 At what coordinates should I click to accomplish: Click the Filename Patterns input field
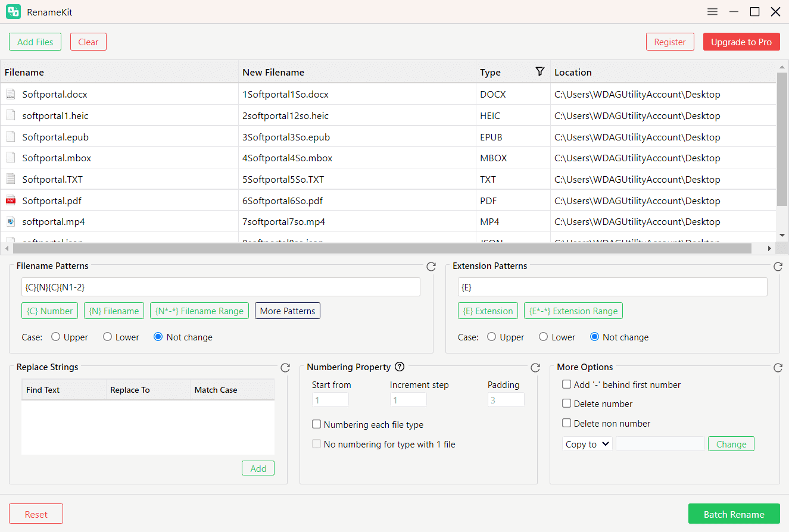click(x=220, y=287)
